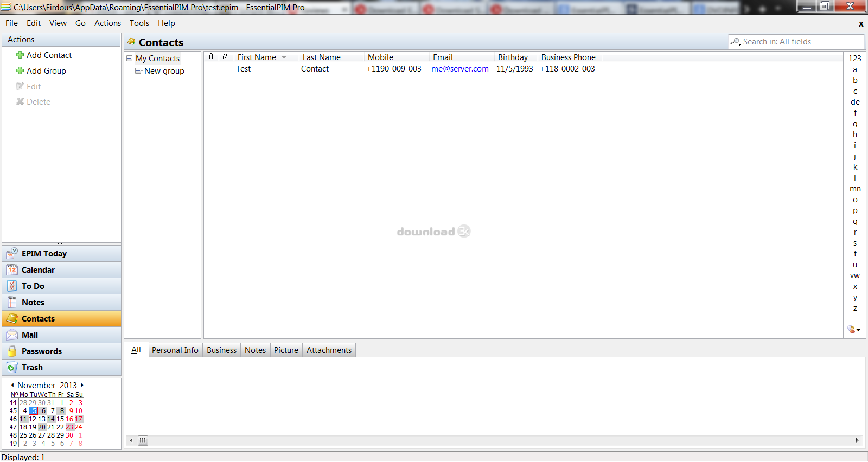Click the private lock column header
Image resolution: width=868 pixels, height=462 pixels.
pos(225,57)
